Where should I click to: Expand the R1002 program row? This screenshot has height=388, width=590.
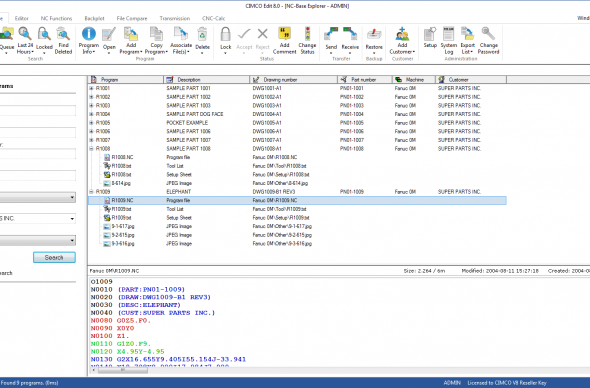91,97
